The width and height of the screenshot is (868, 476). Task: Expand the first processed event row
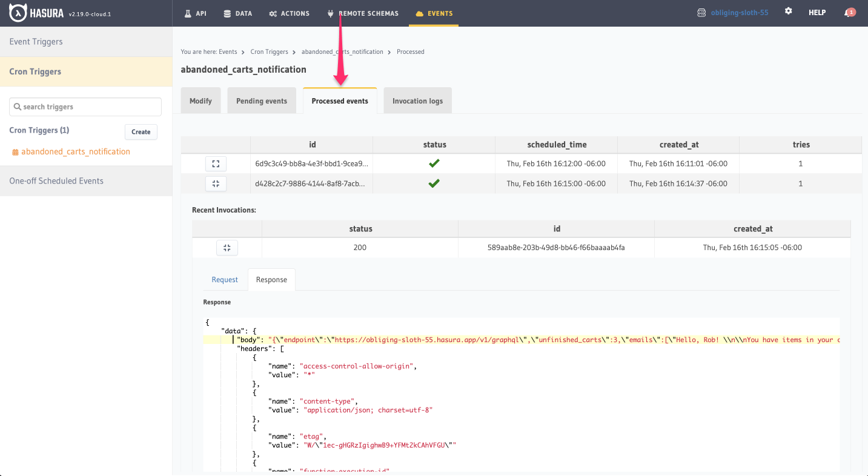click(216, 164)
